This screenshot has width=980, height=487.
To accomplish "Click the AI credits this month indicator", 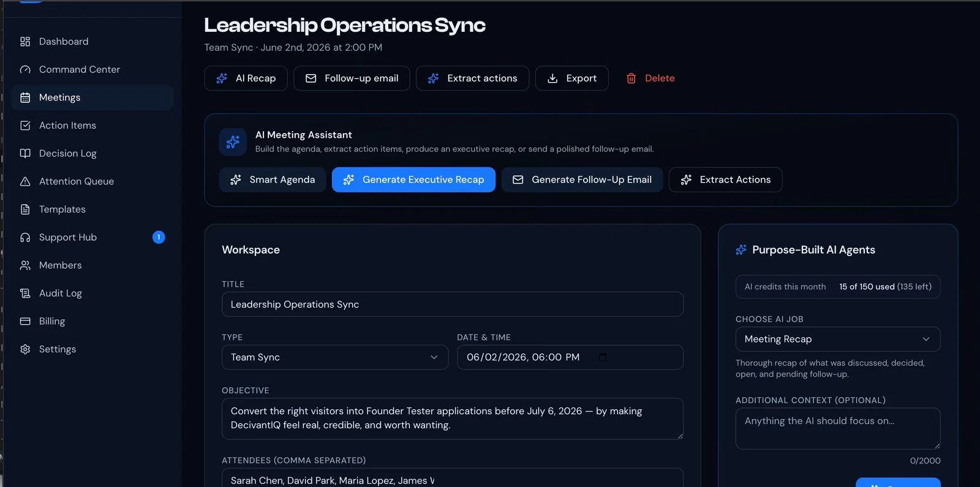I will (838, 287).
